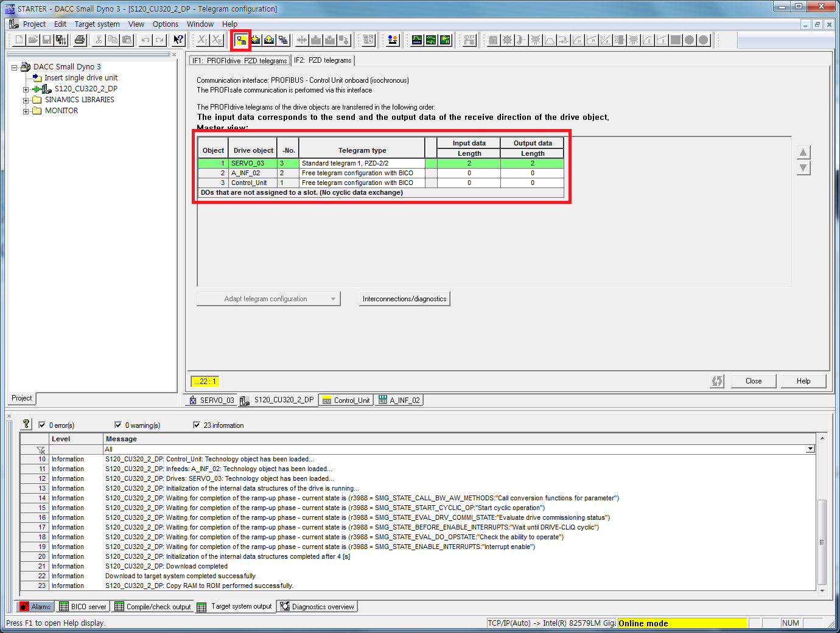Click the Redo arrow icon
This screenshot has height=633, width=840.
point(159,40)
